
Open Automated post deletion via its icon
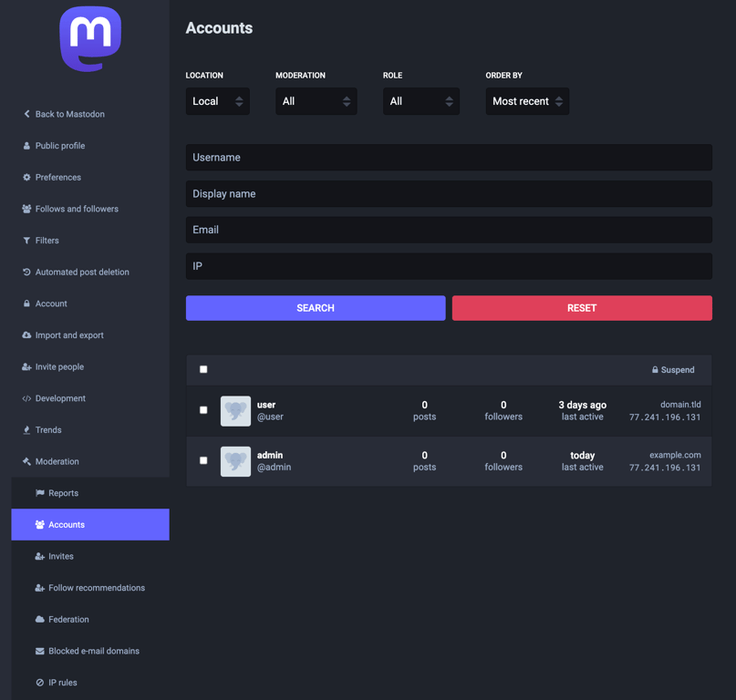(26, 272)
